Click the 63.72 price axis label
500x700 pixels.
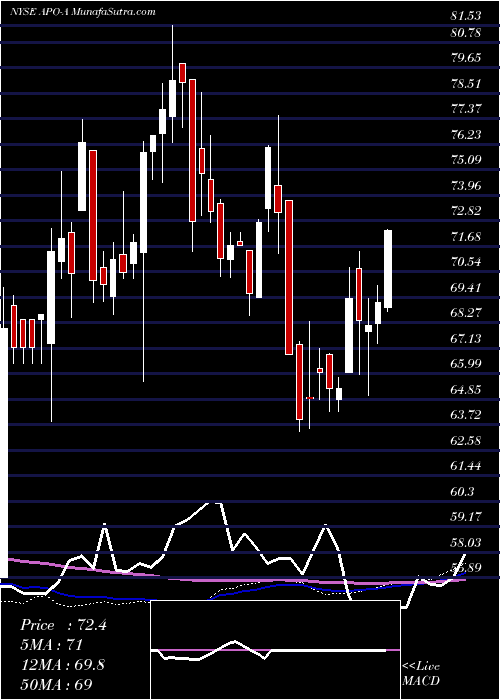point(467,415)
